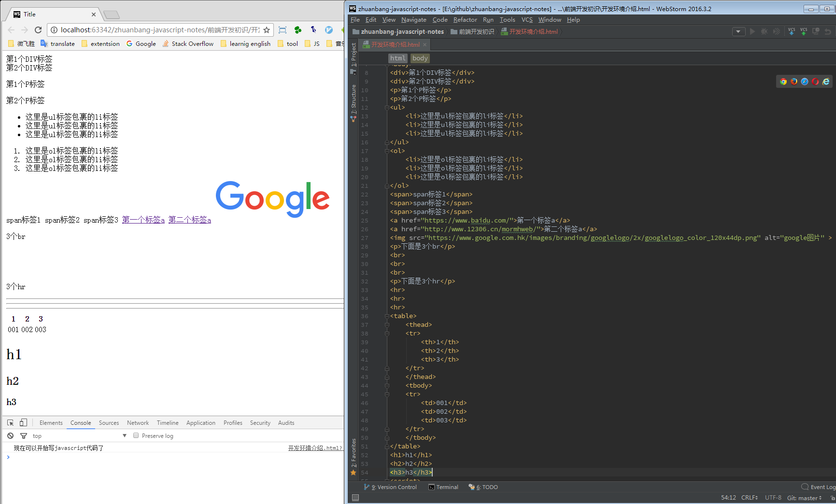Click the Chrome address bar URL

(160, 30)
